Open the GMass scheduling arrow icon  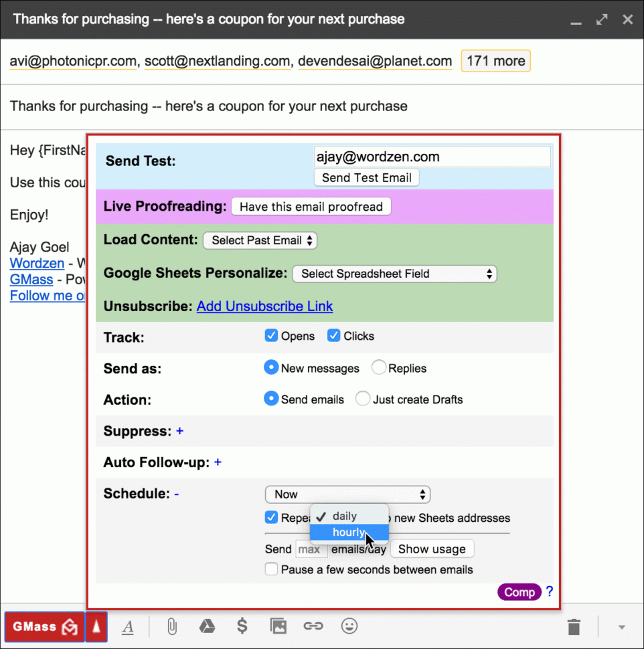point(96,626)
